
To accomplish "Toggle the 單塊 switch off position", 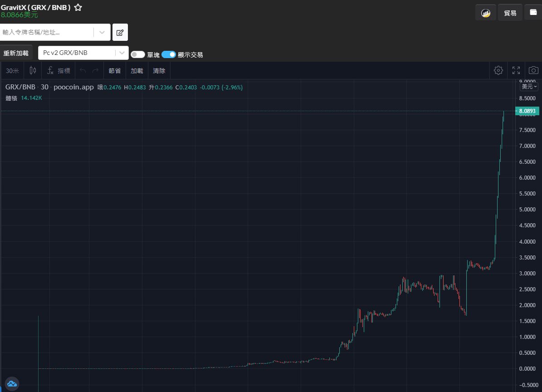I will [x=137, y=54].
